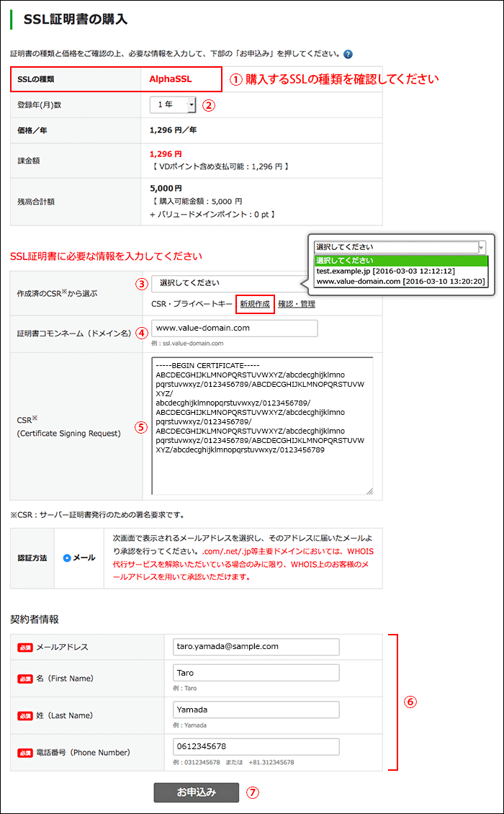The image size is (504, 814).
Task: Click the red 必須 badge beside メールアドレス
Action: click(25, 647)
